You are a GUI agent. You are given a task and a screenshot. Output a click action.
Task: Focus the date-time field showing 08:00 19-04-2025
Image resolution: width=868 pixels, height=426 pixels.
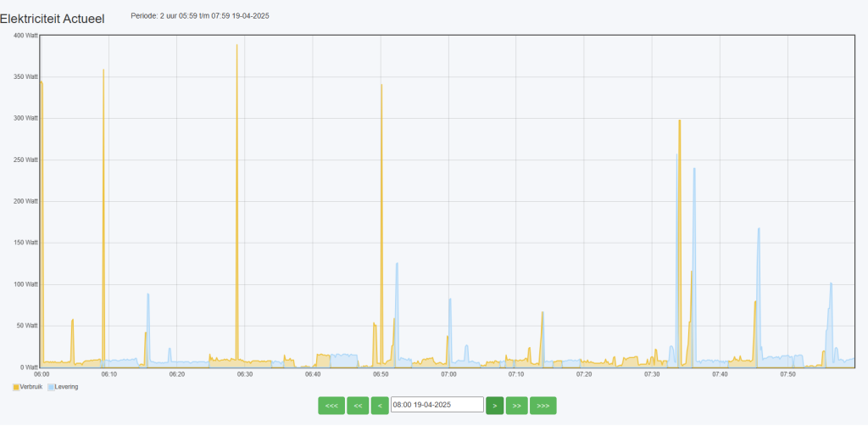coord(437,405)
